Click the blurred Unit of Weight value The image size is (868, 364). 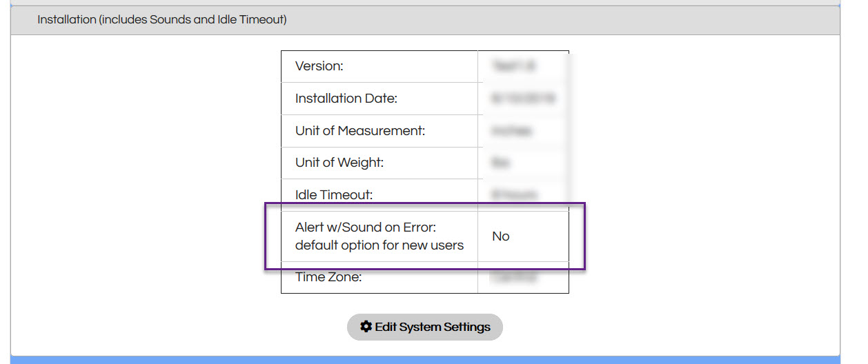coord(501,163)
